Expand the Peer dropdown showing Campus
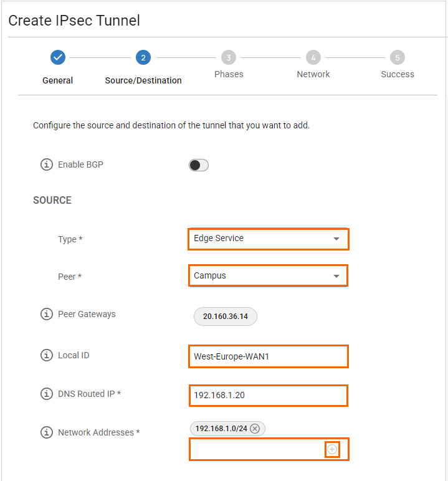 tap(268, 275)
